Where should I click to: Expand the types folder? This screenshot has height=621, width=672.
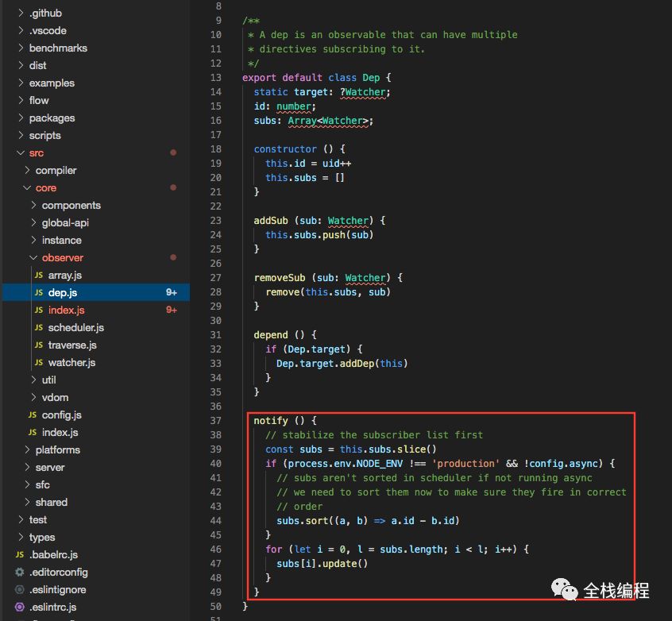tap(42, 538)
